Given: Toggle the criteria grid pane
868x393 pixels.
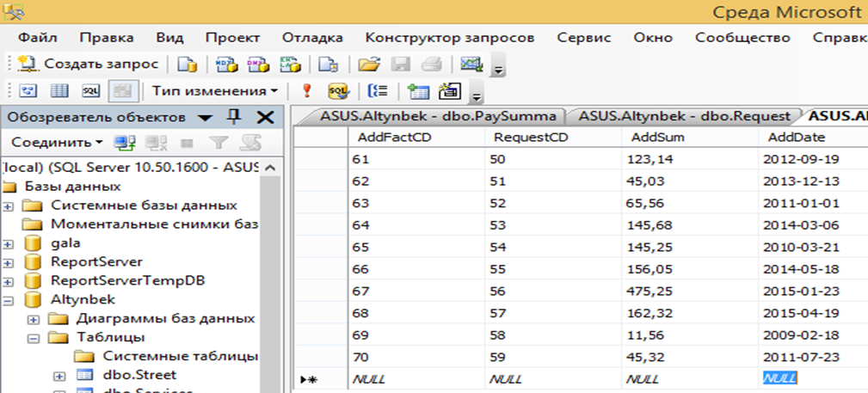Looking at the screenshot, I should [59, 91].
